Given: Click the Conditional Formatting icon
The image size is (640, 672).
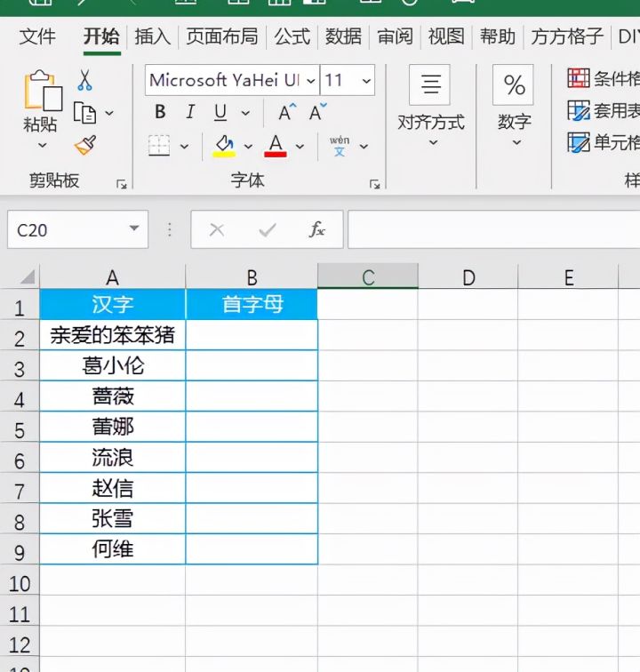Looking at the screenshot, I should tap(579, 78).
